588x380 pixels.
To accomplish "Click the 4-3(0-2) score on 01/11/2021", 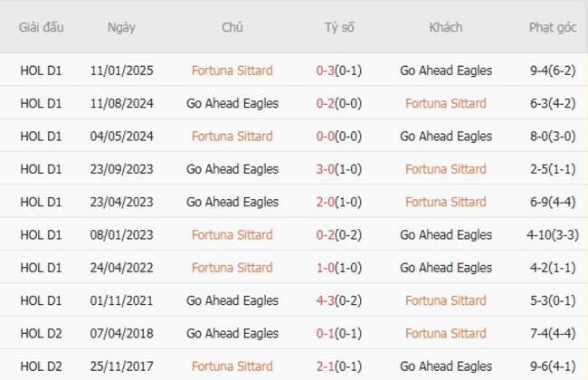I will [x=339, y=300].
